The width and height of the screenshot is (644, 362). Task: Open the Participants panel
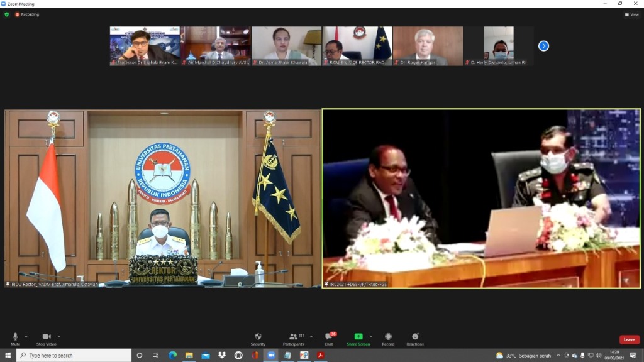pos(293,337)
